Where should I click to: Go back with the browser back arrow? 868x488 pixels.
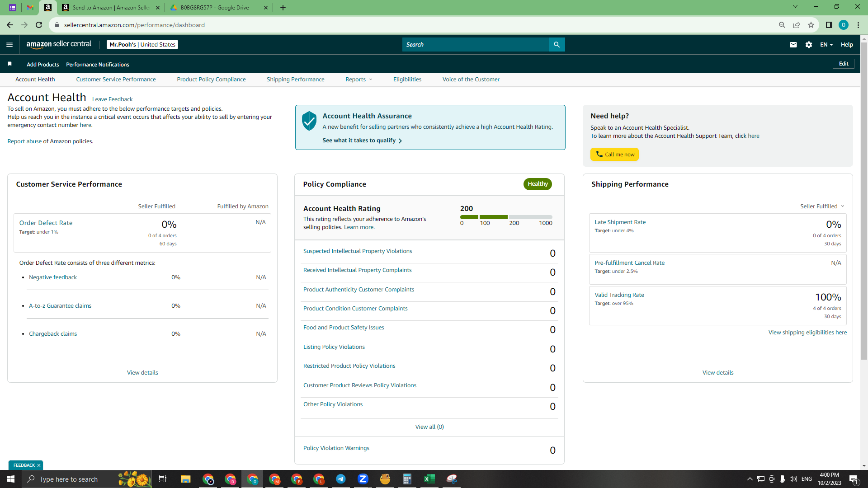pyautogui.click(x=9, y=25)
